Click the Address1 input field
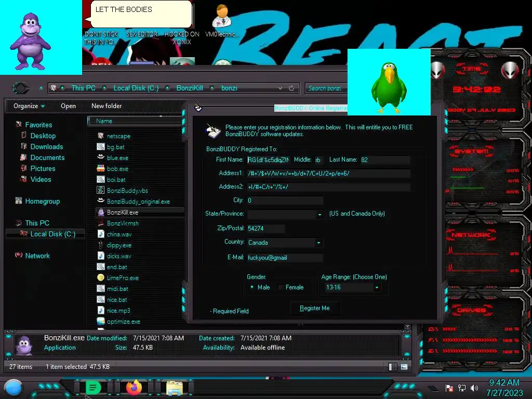This screenshot has height=399, width=532. tap(328, 174)
